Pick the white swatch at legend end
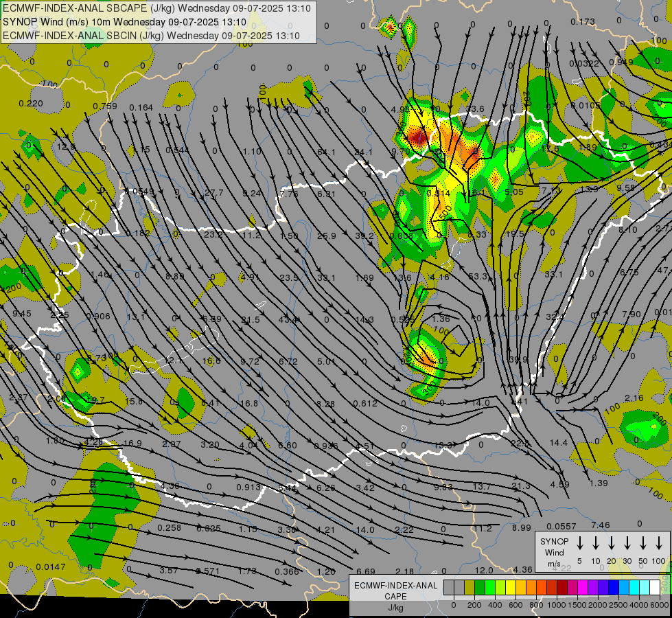The height and width of the screenshot is (618, 672). [x=654, y=588]
